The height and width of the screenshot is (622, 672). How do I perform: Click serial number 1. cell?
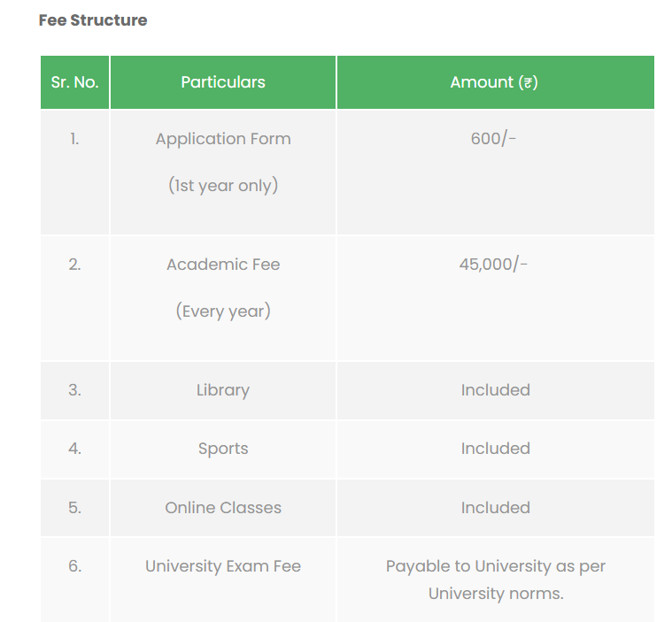pos(74,139)
